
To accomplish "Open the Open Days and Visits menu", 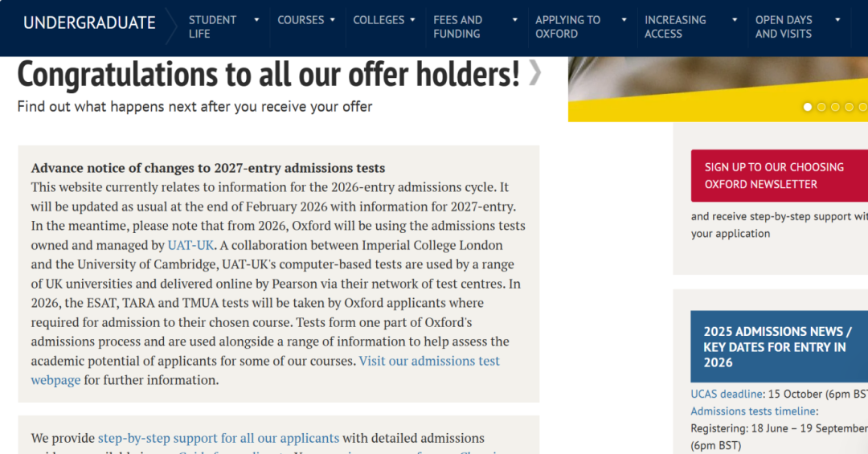I will 784,27.
